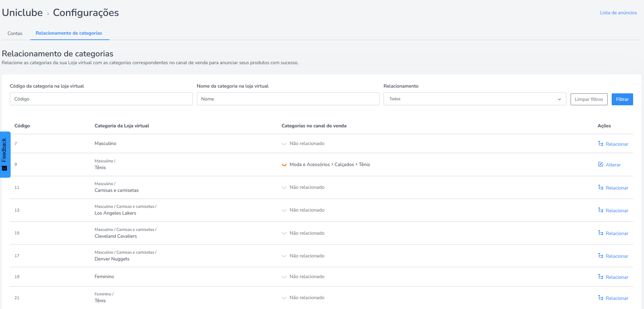Click the status chevron icon in Feminino row
Viewport: 644px width, 309px height.
click(x=284, y=277)
